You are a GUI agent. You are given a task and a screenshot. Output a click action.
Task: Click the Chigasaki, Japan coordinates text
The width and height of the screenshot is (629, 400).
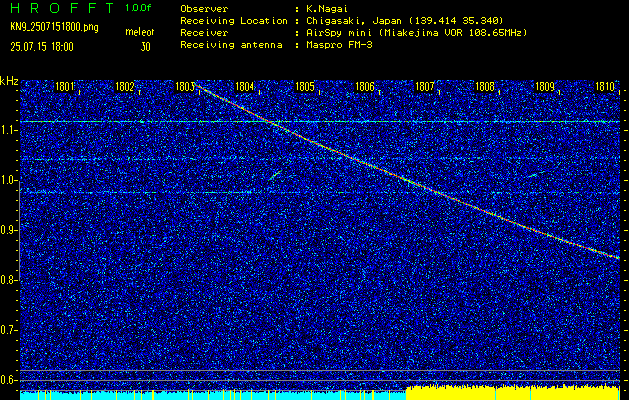pos(404,21)
